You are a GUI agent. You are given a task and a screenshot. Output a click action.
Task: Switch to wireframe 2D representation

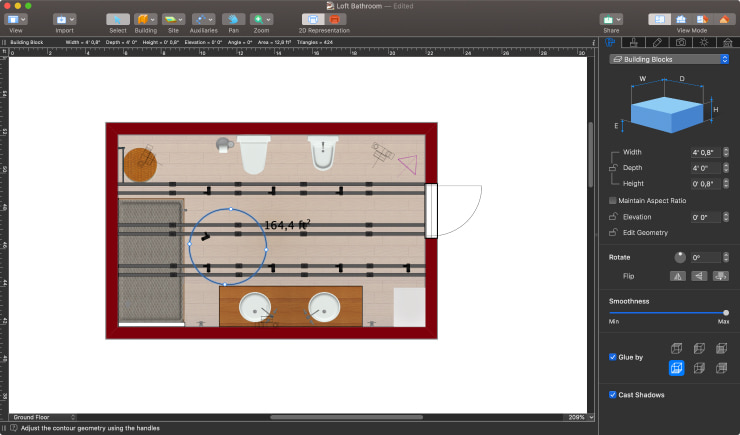click(x=313, y=19)
